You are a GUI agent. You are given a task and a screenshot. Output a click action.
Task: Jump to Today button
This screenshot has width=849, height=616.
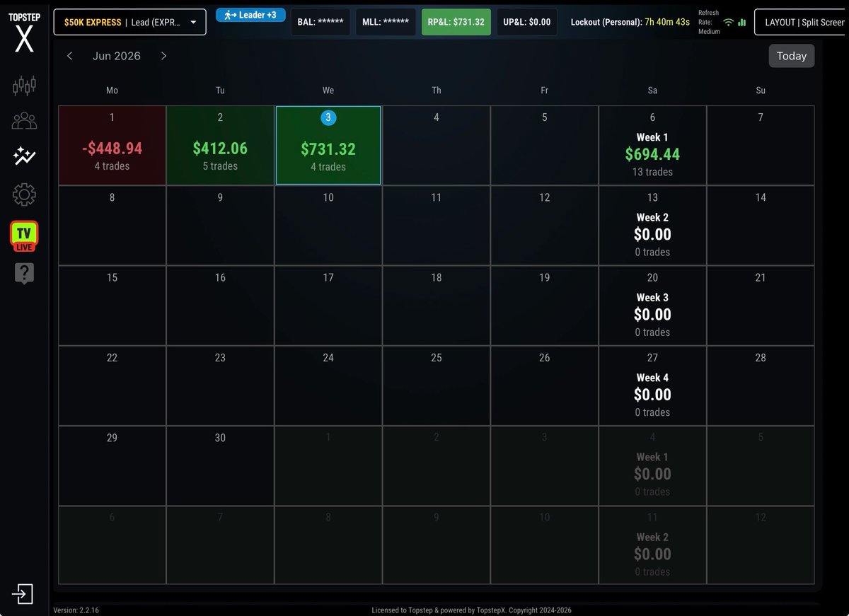(792, 56)
